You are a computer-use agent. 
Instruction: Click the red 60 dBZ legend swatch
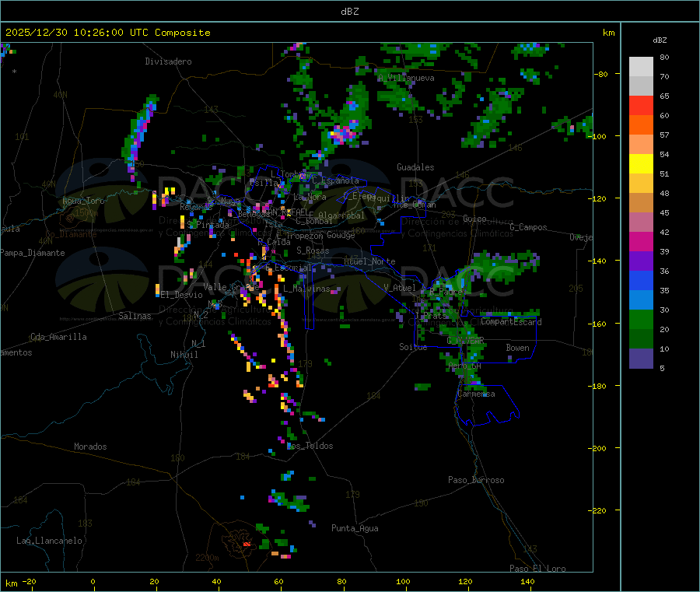641,106
